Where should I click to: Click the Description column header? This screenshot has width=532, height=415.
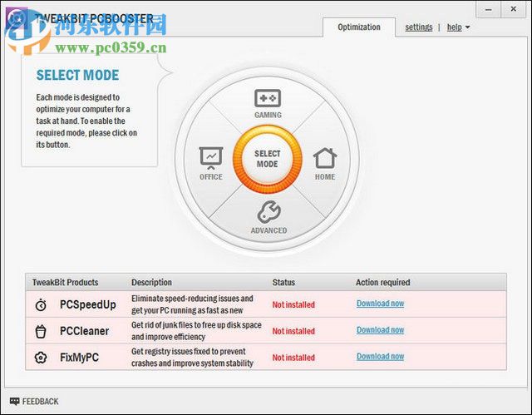click(x=151, y=282)
